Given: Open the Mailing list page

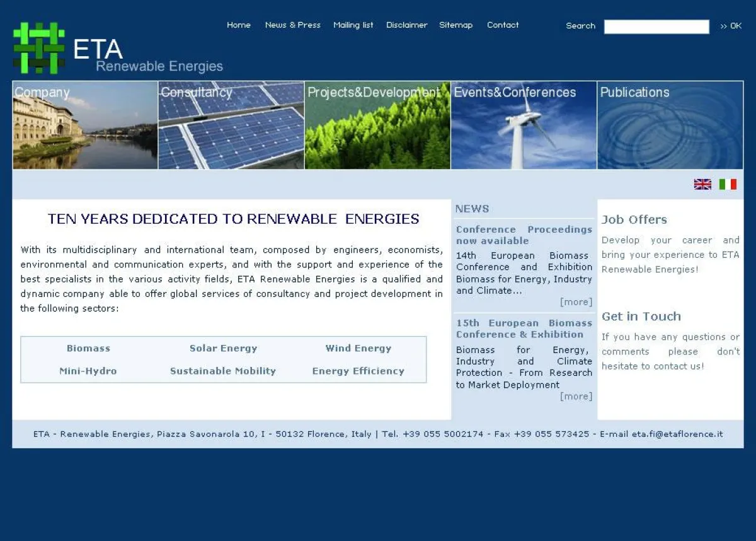Looking at the screenshot, I should click(x=353, y=25).
